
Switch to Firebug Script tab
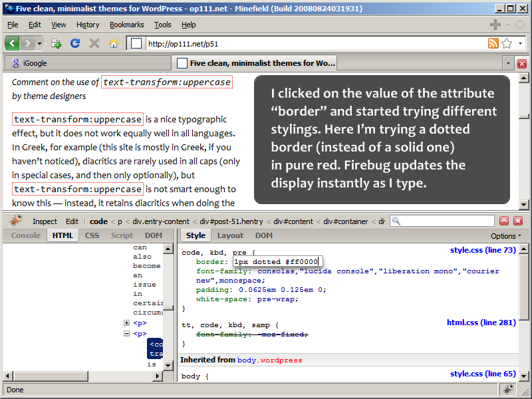(x=122, y=235)
